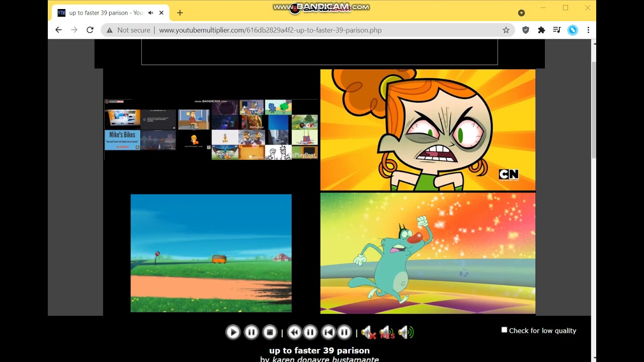Open the Extensions puzzle-piece menu
644x362 pixels.
(x=541, y=30)
